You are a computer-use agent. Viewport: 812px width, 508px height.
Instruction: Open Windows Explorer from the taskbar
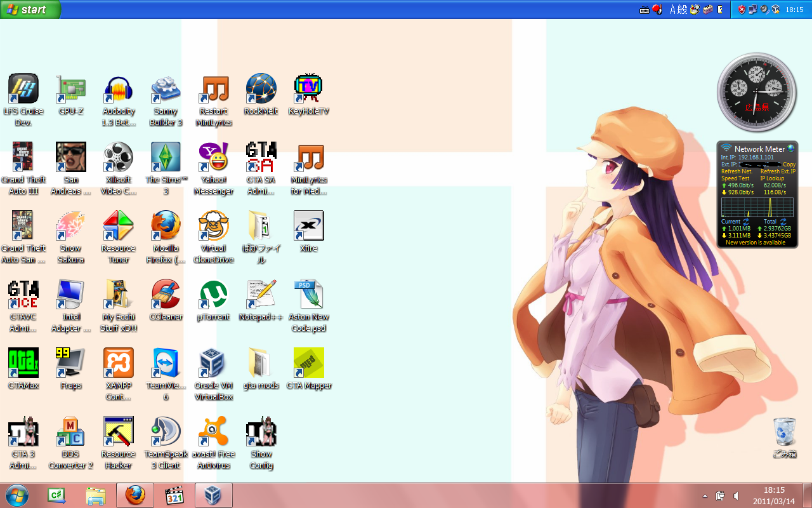click(96, 495)
